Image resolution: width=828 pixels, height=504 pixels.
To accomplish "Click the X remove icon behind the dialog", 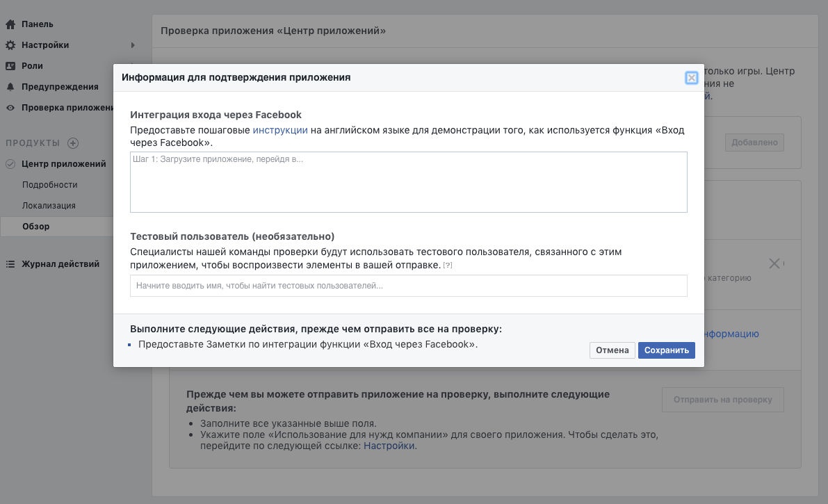I will (774, 263).
